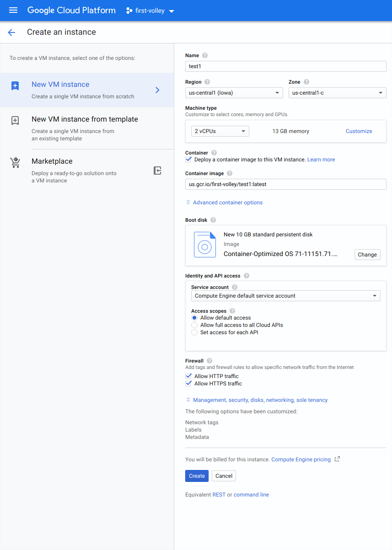Select Allow full access to all Cloud APIs
The height and width of the screenshot is (550, 392).
194,325
